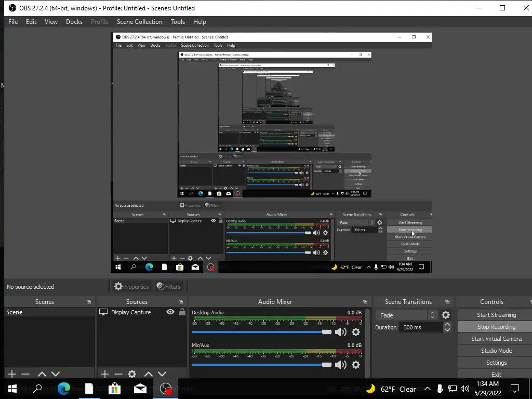
Task: Move scene up arrow
Action: pos(42,374)
